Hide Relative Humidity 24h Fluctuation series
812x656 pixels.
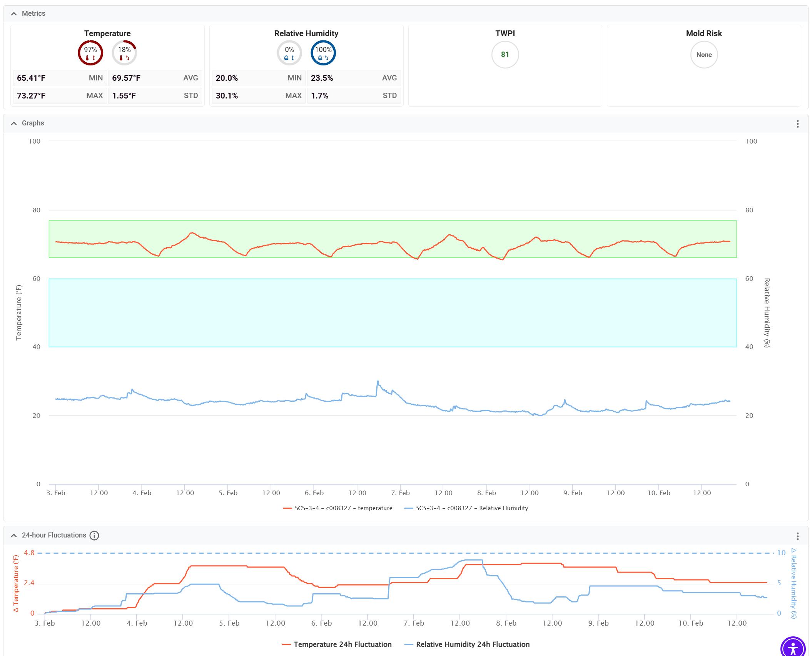(x=472, y=644)
